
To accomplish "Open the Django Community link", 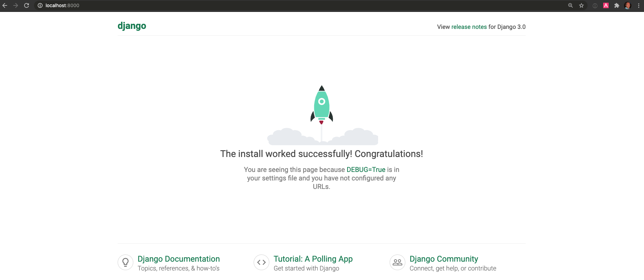I will (444, 259).
